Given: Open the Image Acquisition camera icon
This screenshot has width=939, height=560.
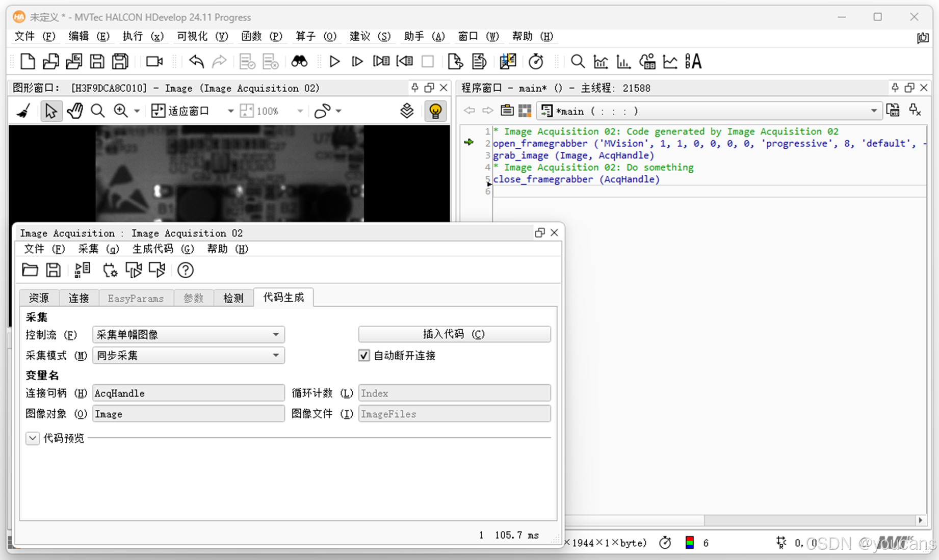Looking at the screenshot, I should click(x=154, y=62).
